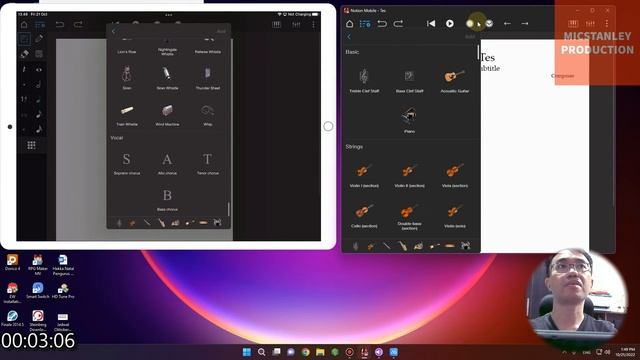Open RPG Maker MV desktop shortcut
The height and width of the screenshot is (360, 640).
tap(38, 264)
